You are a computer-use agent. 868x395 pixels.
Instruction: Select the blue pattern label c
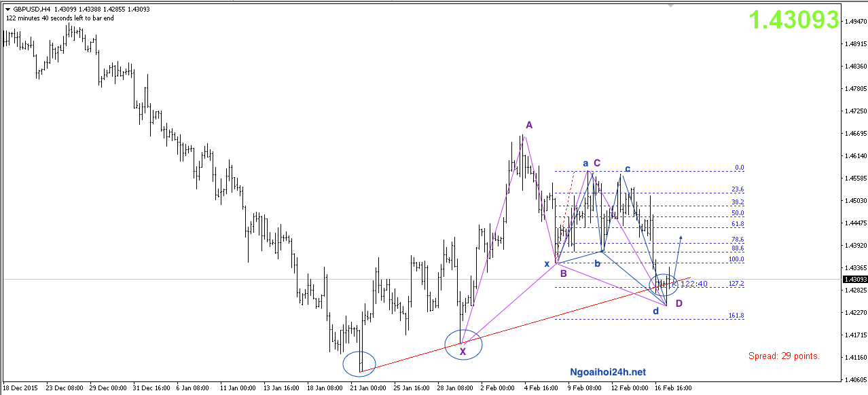click(628, 168)
